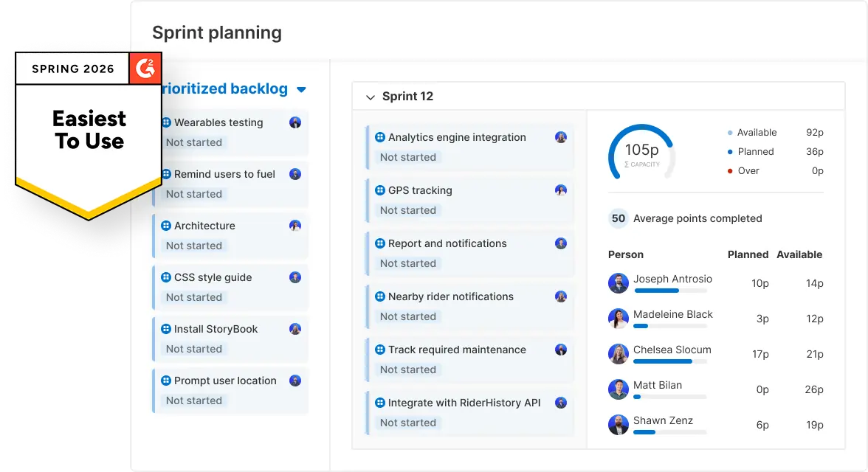Click Joseph Antrosio's profile avatar
The image size is (868, 472).
[618, 283]
